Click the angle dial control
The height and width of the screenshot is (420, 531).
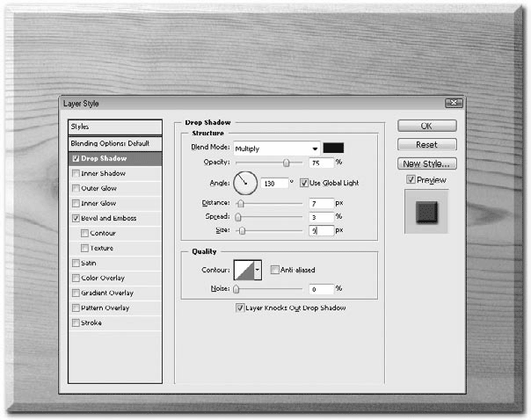coord(245,183)
